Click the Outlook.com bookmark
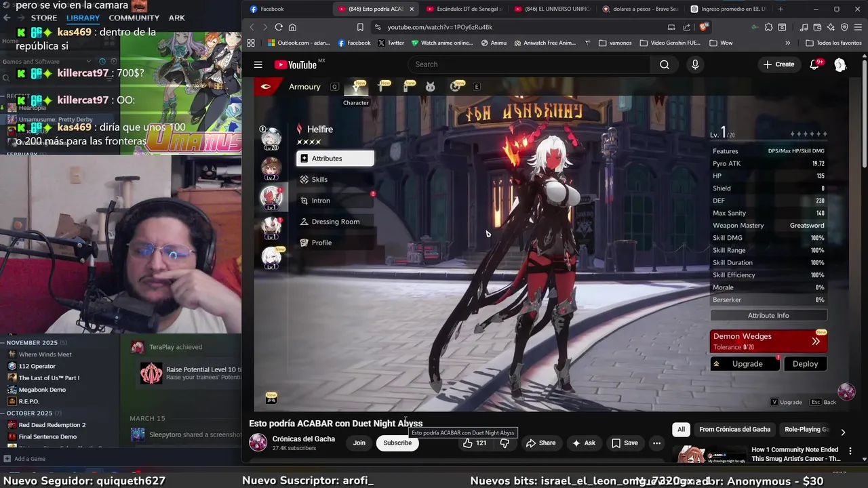Image resolution: width=868 pixels, height=488 pixels. 298,43
